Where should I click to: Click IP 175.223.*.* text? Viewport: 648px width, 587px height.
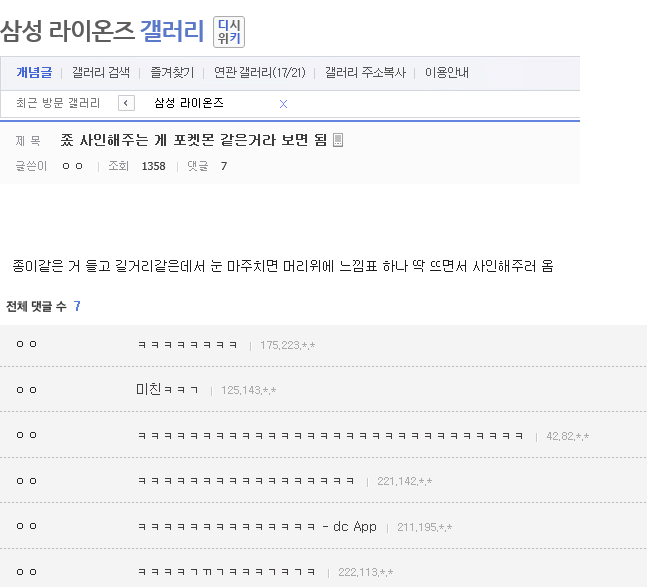[x=287, y=345]
